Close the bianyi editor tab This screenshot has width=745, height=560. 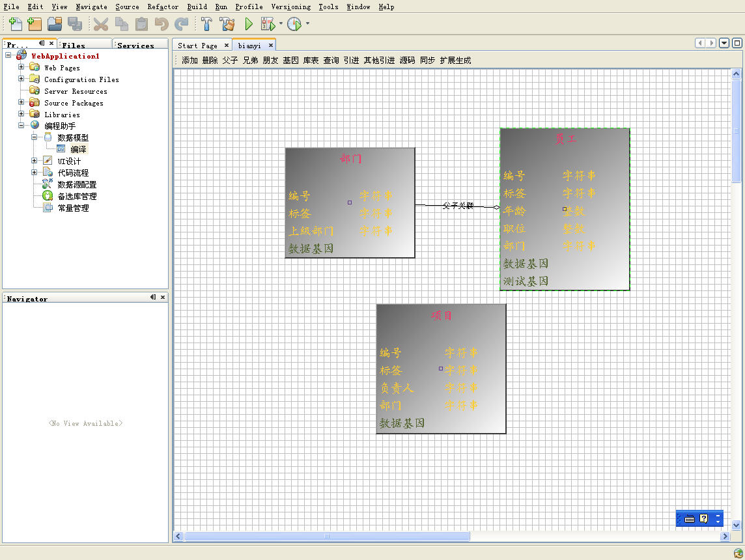tap(270, 46)
